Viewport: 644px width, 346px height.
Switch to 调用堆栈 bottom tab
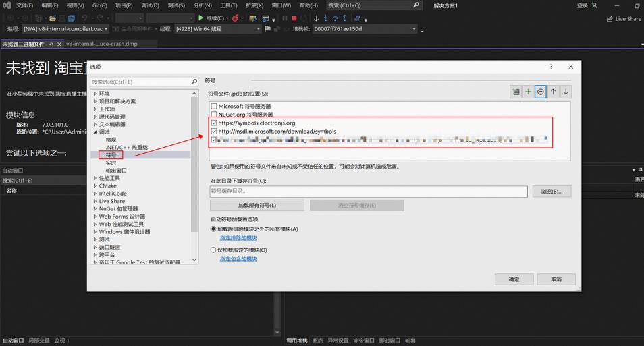click(297, 340)
